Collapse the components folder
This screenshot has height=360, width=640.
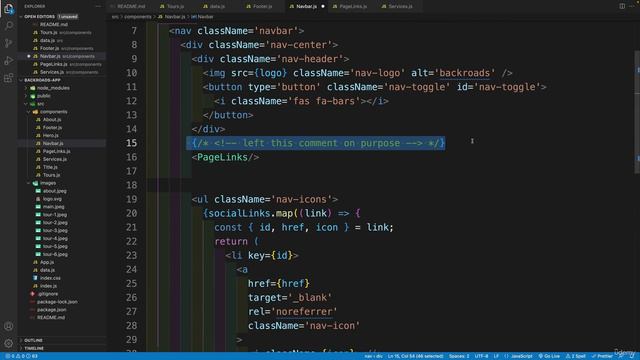point(29,112)
